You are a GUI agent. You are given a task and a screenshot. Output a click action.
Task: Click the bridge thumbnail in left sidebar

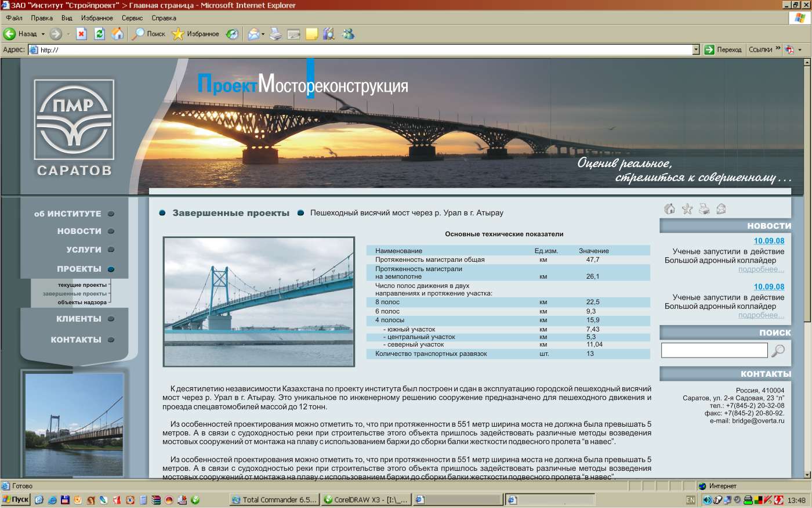click(x=74, y=424)
